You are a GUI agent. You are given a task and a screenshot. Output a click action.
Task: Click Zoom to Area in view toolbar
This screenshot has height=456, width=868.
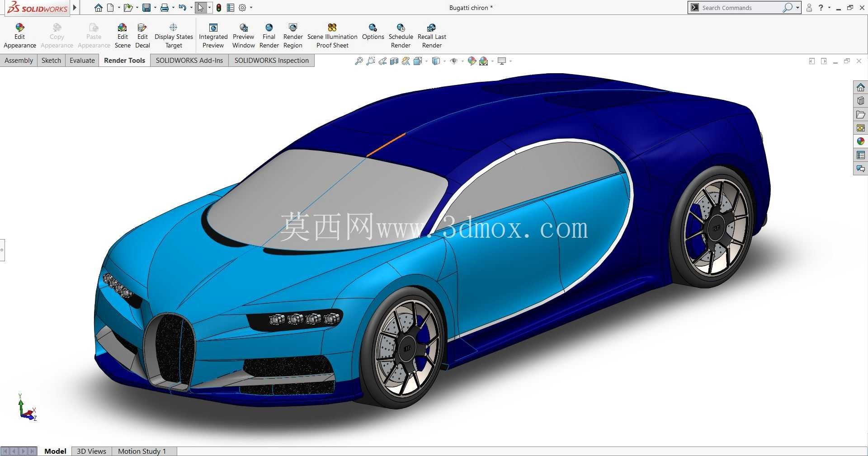(x=371, y=61)
